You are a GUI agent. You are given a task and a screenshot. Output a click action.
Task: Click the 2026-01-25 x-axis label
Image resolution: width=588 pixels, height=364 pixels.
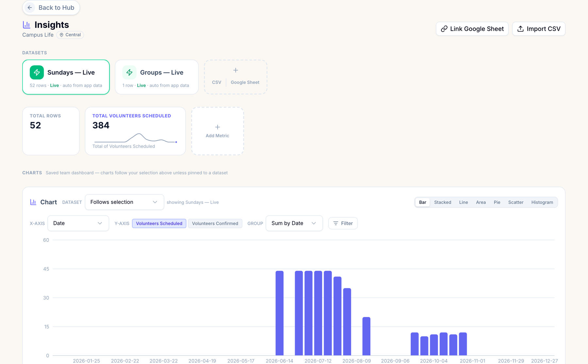86,361
